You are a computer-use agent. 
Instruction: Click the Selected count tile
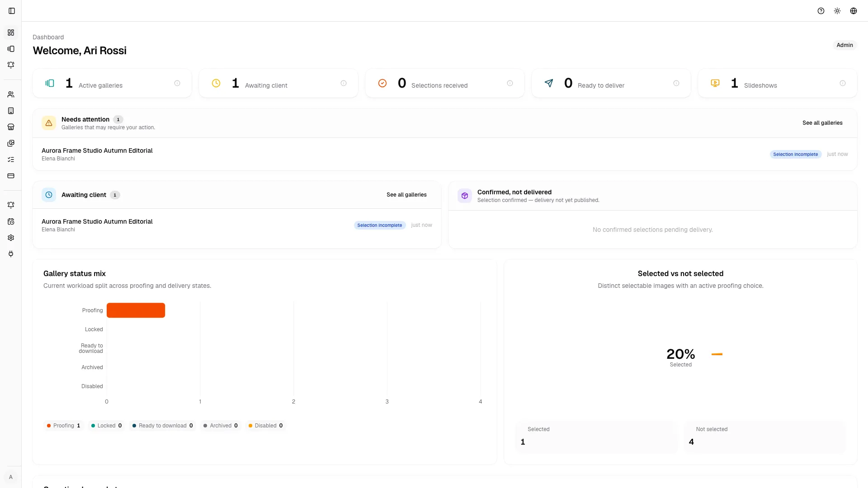(x=596, y=437)
